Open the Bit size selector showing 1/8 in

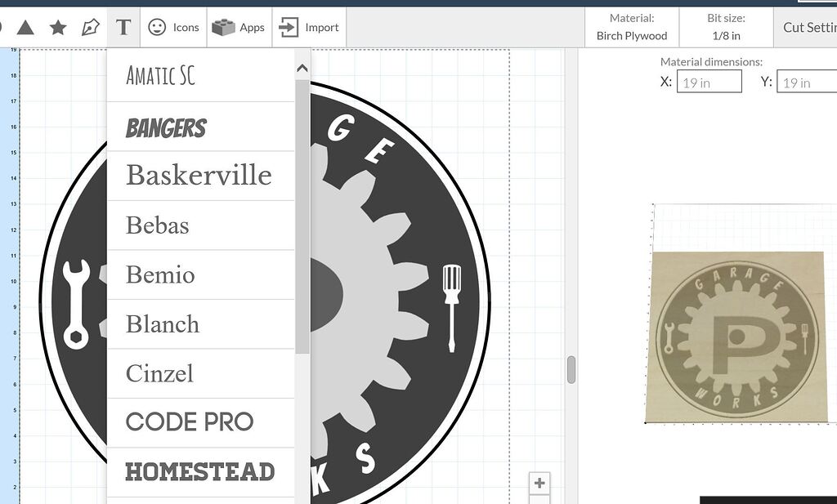pyautogui.click(x=726, y=26)
